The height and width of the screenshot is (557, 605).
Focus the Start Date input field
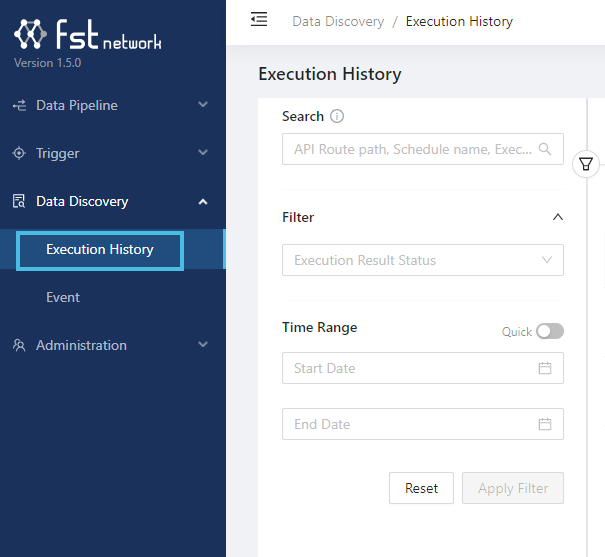(410, 368)
